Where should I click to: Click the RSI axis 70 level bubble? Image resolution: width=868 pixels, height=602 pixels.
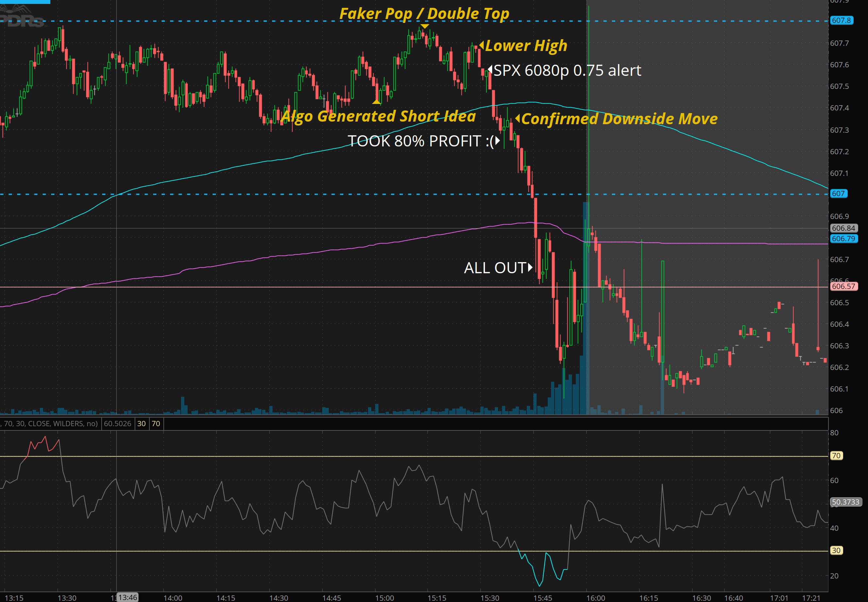tap(836, 456)
